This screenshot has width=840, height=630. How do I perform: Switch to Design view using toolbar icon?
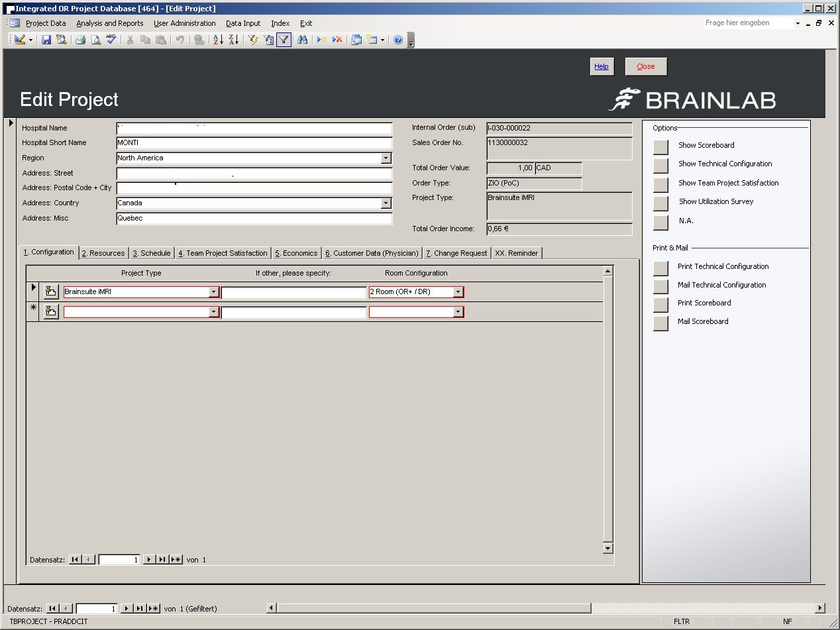click(19, 40)
